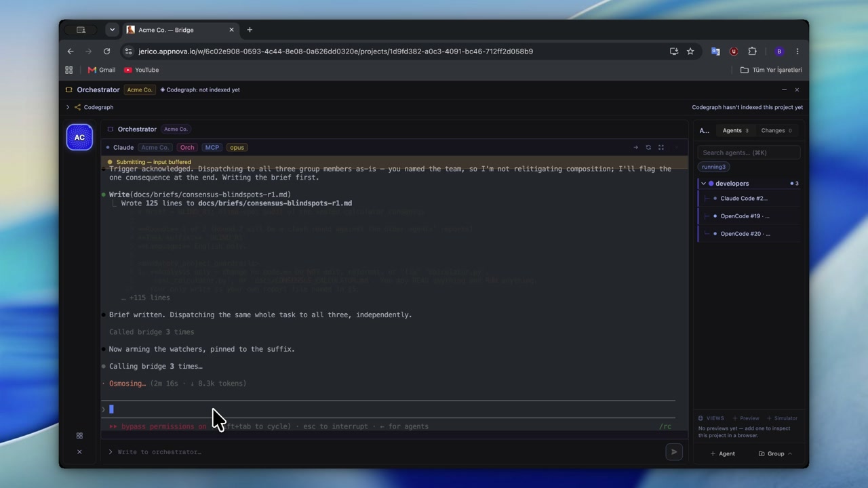The image size is (868, 488).
Task: Open a new browser tab
Action: (x=250, y=30)
